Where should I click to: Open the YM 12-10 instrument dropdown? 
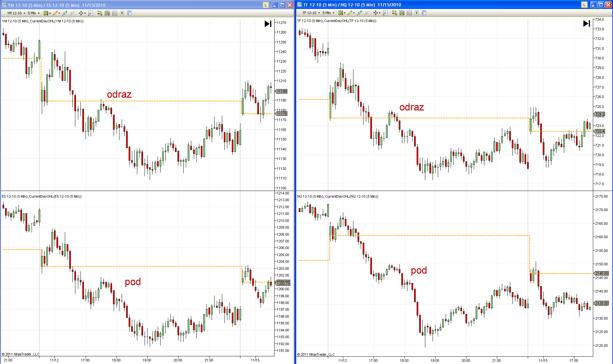16,13
